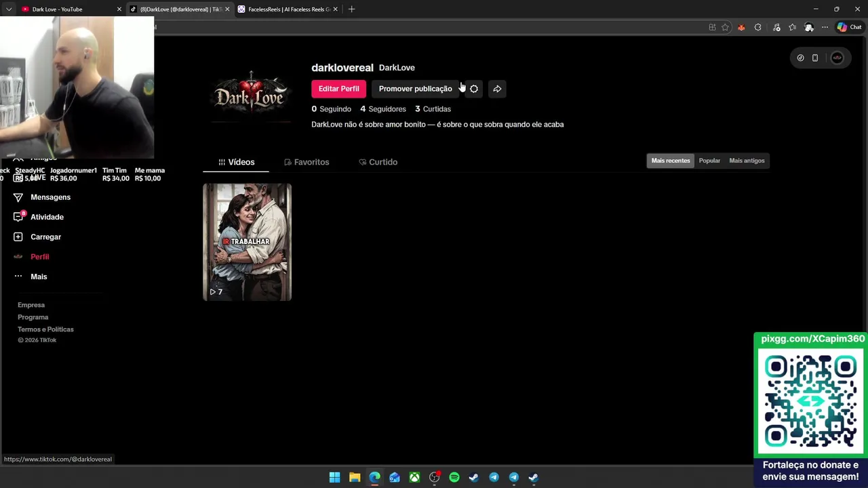Sort videos by Mais recentes

671,161
